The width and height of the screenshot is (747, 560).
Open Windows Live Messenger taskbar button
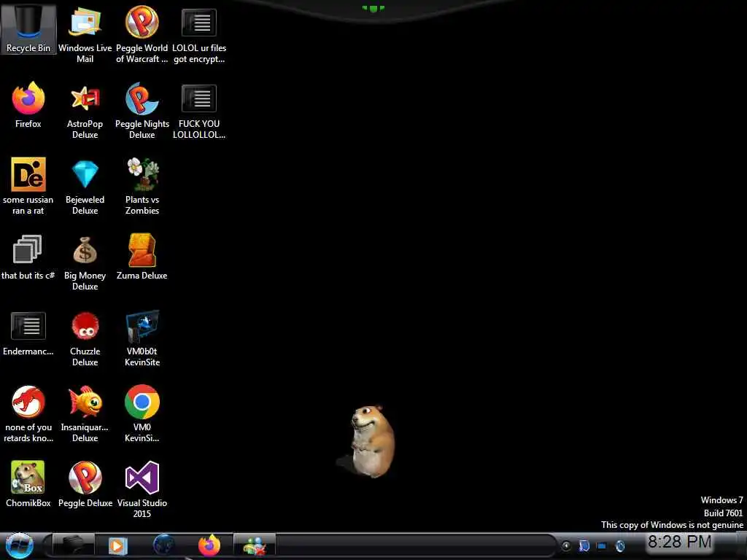coord(255,545)
